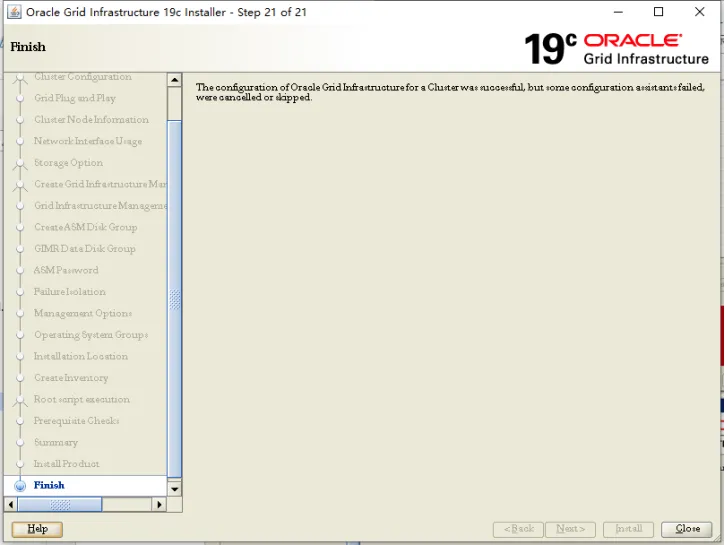Click the sidebar vertical scrollbar thumb
Image resolution: width=725 pixels, height=545 pixels.
[x=174, y=299]
